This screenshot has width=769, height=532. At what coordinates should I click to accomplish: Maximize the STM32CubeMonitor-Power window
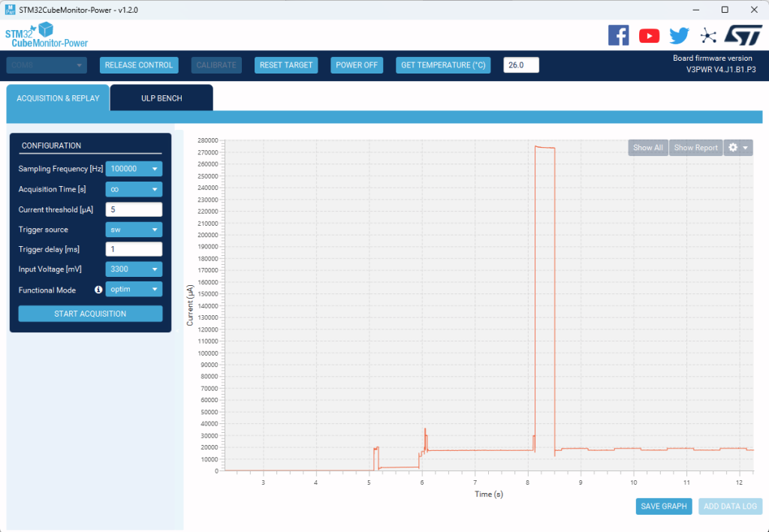pyautogui.click(x=725, y=10)
